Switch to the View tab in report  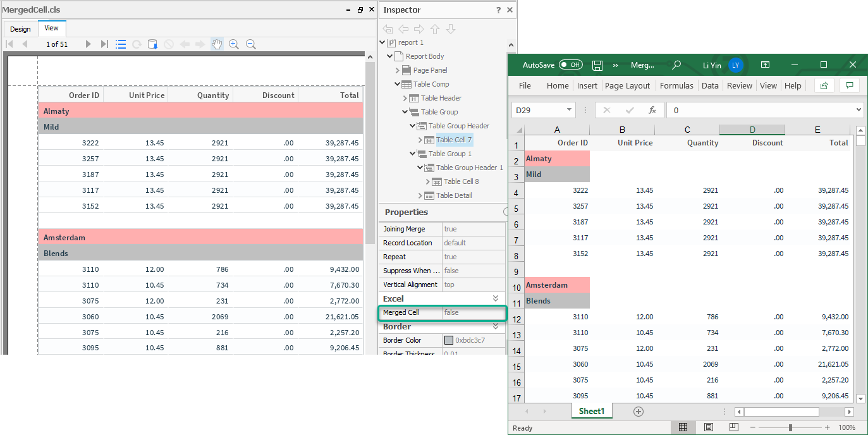point(52,28)
